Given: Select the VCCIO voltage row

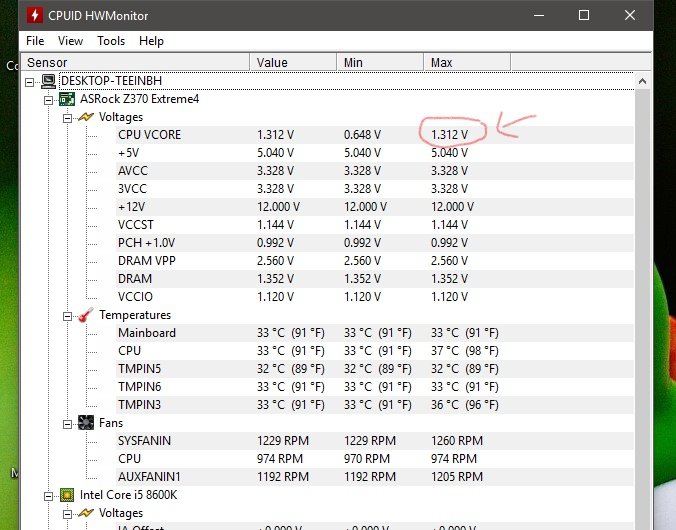Looking at the screenshot, I should pos(374,297).
